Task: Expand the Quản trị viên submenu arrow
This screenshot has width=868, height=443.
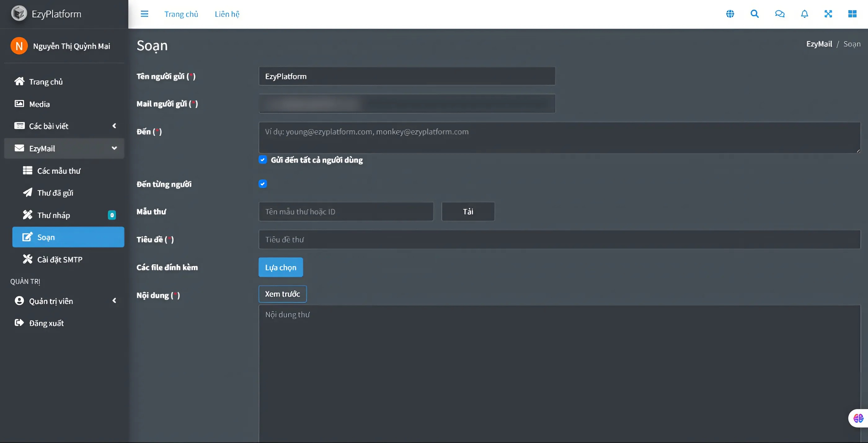Action: 114,300
